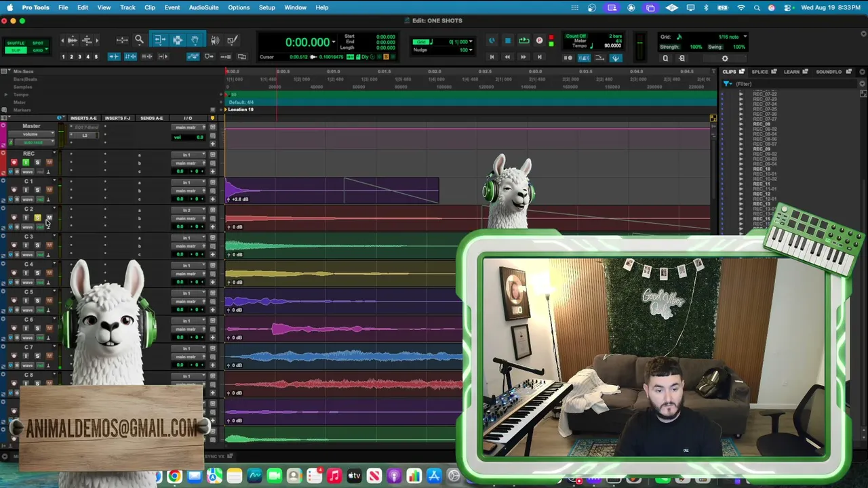Mute the REC track
This screenshot has width=868, height=488.
tap(49, 163)
